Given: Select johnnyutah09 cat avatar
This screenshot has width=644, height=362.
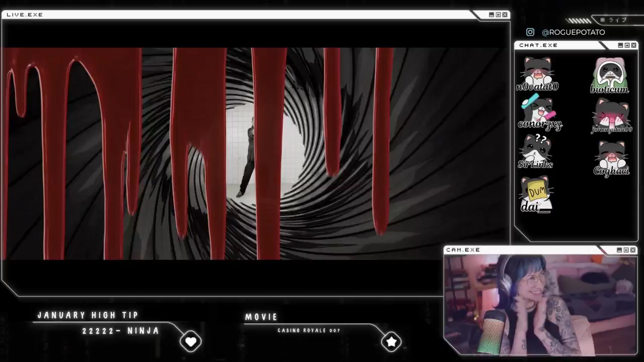Looking at the screenshot, I should (x=611, y=116).
